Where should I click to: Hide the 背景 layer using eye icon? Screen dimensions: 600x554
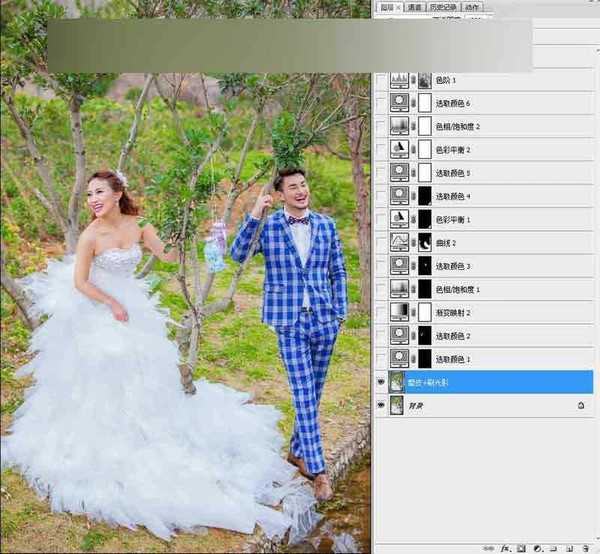(380, 405)
